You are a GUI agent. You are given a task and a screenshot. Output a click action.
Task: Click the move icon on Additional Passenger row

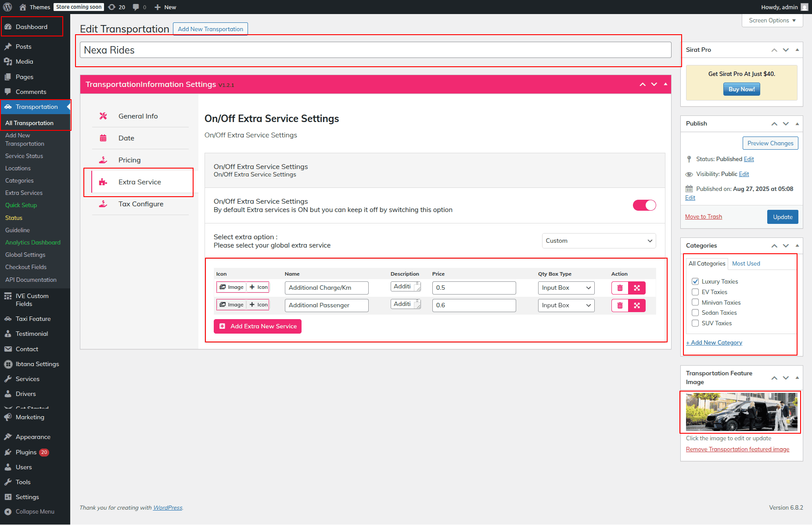click(x=637, y=306)
